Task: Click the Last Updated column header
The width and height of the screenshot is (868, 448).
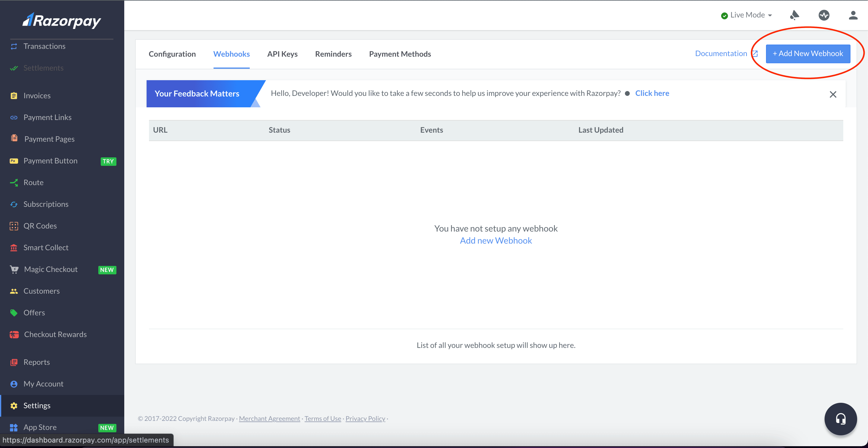Action: pyautogui.click(x=601, y=130)
